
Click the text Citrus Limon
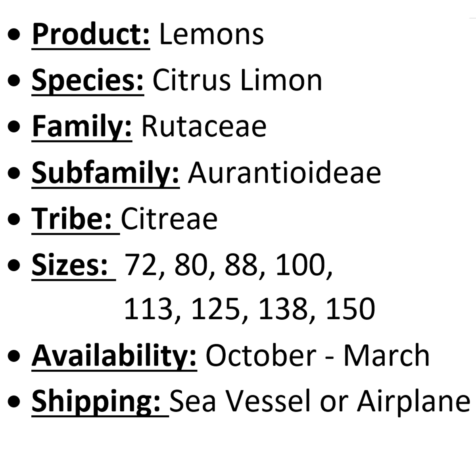coord(237,81)
